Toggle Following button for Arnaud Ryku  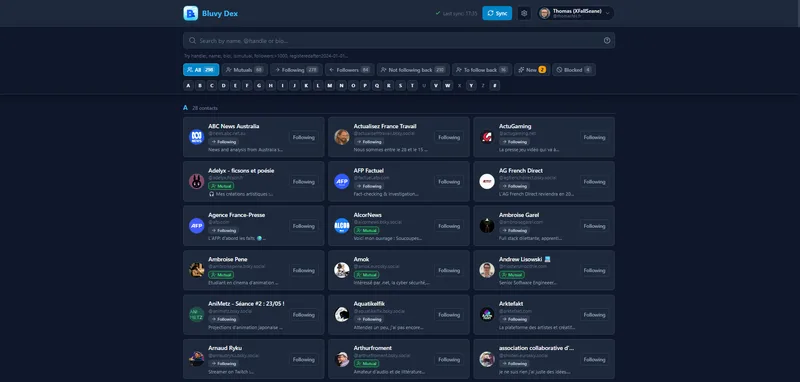[304, 360]
